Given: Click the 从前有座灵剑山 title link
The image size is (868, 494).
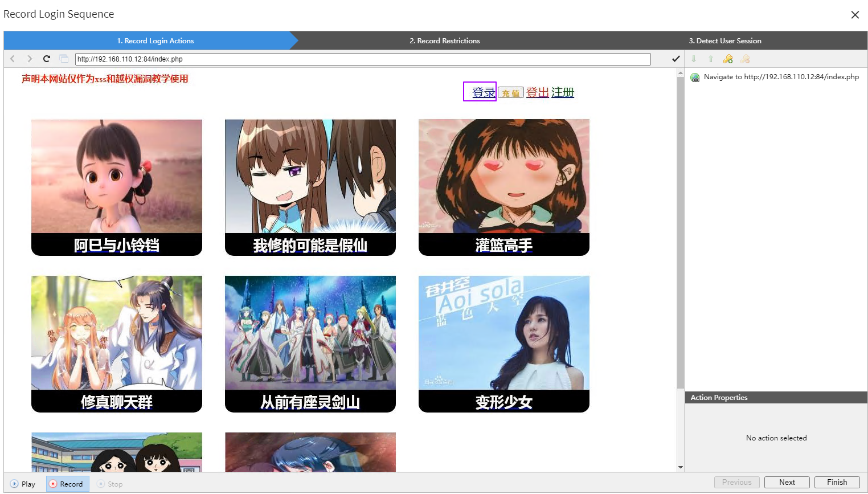Looking at the screenshot, I should tap(310, 402).
